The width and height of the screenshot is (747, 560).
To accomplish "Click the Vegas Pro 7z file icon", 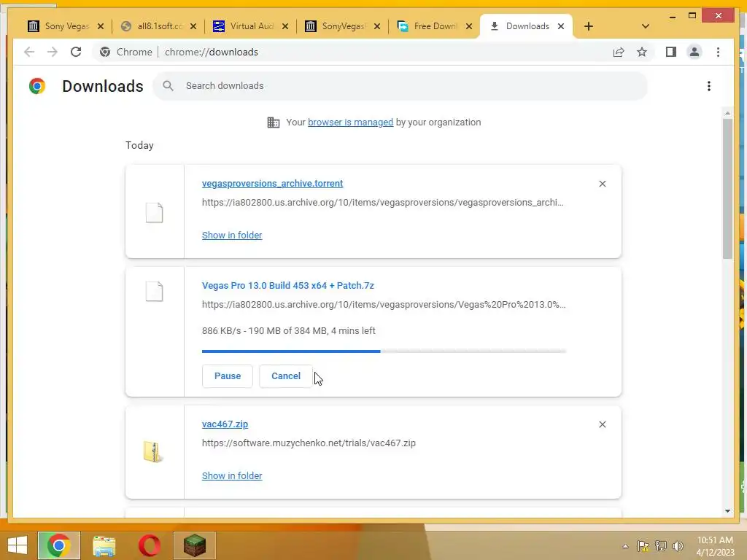I will (x=154, y=292).
